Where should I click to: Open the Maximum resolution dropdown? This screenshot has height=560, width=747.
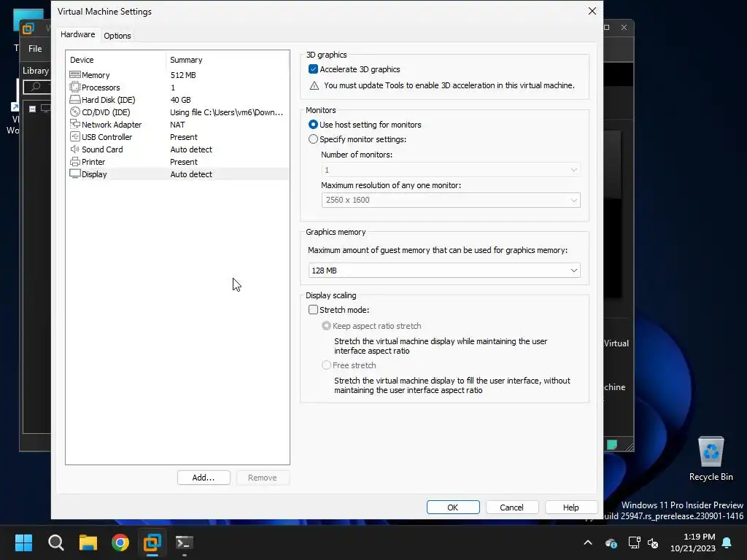tap(451, 200)
